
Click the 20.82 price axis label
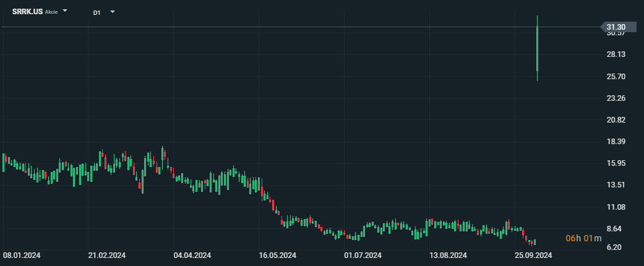point(616,120)
